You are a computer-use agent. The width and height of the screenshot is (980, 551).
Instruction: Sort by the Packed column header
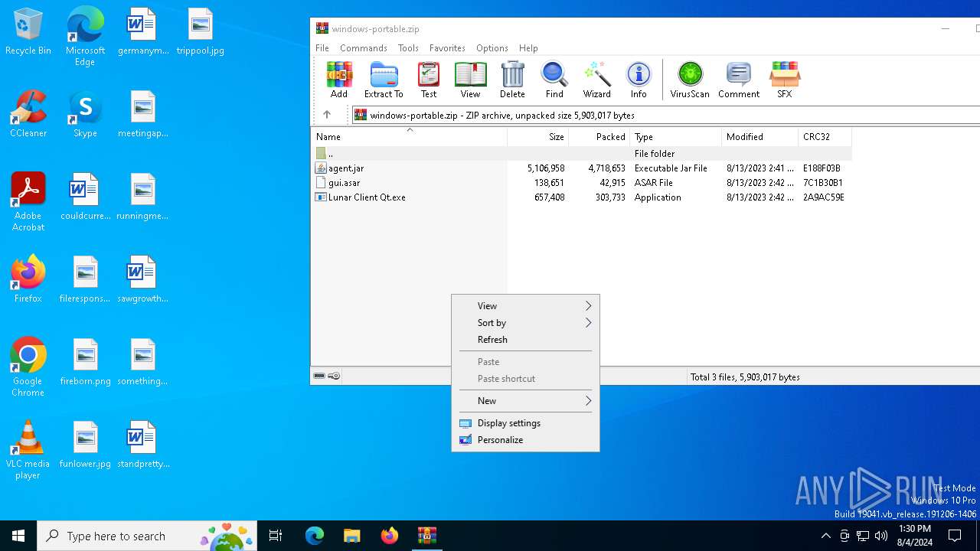coord(599,136)
